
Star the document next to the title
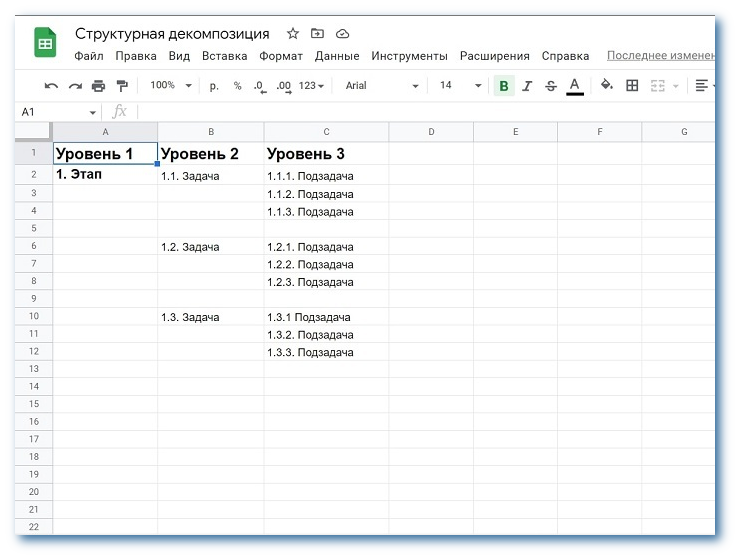click(x=293, y=34)
